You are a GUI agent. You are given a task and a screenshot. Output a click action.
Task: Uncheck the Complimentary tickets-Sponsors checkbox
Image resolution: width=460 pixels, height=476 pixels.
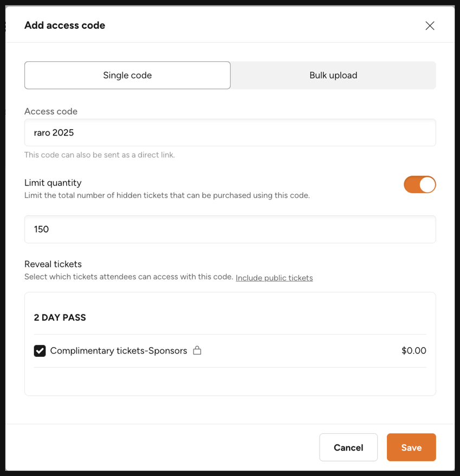[40, 351]
